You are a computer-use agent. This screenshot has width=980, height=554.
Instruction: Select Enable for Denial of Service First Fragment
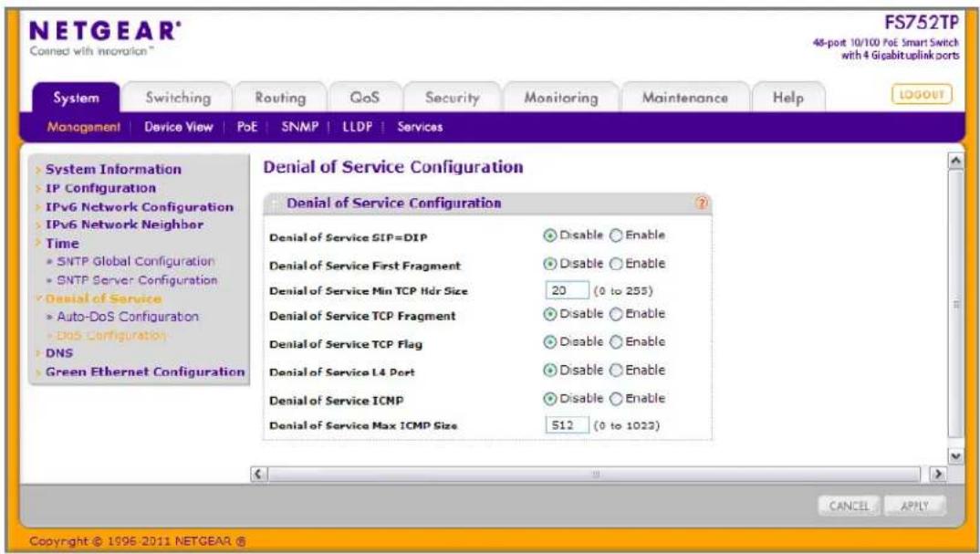pos(616,264)
